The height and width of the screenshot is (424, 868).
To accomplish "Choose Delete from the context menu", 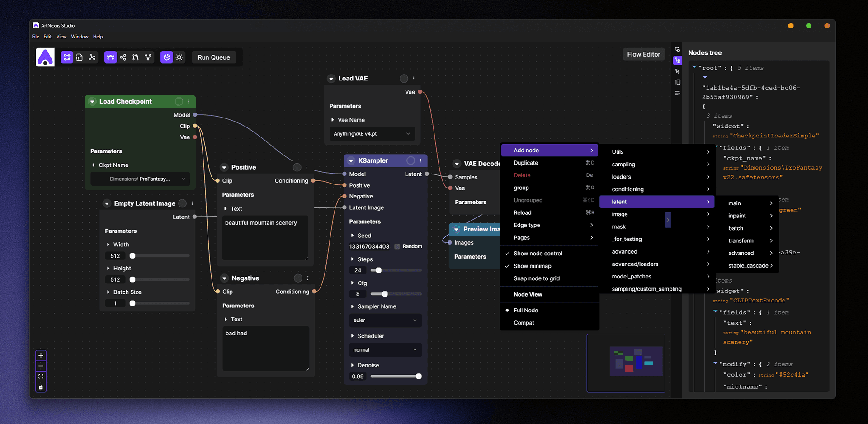I will [x=549, y=175].
